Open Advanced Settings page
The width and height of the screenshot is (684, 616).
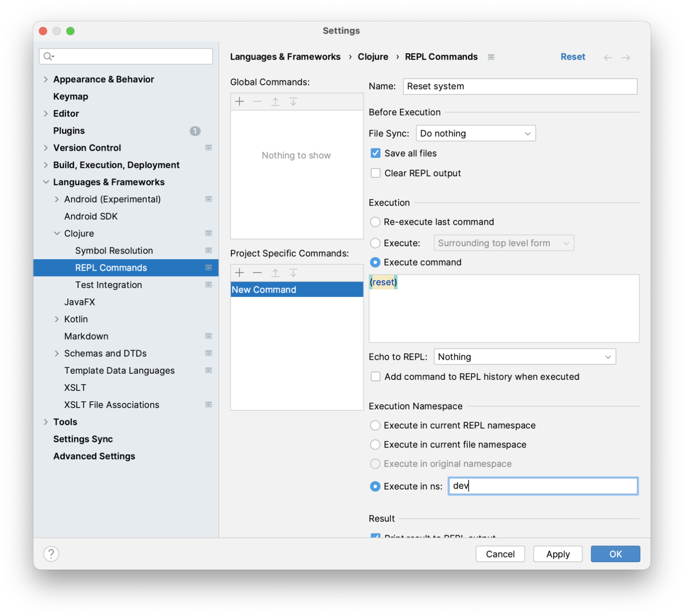[x=94, y=456]
